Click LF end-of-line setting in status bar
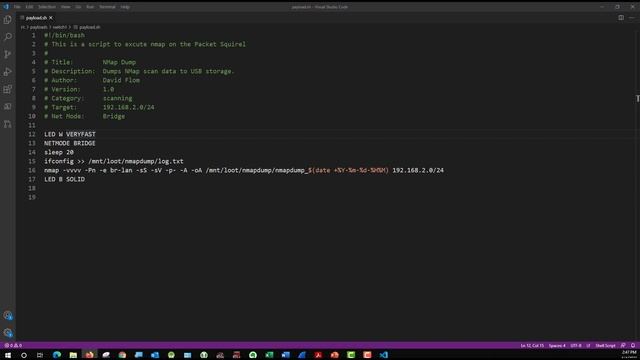The width and height of the screenshot is (640, 360). click(588, 346)
